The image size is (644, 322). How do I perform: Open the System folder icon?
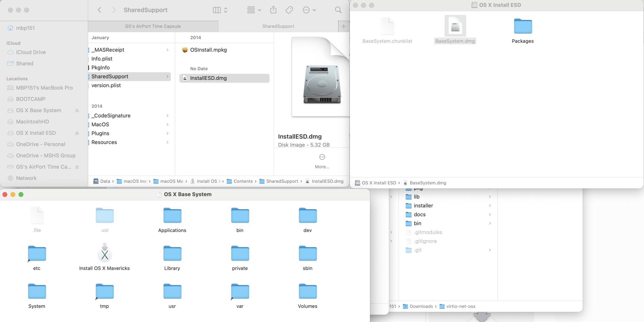(37, 291)
